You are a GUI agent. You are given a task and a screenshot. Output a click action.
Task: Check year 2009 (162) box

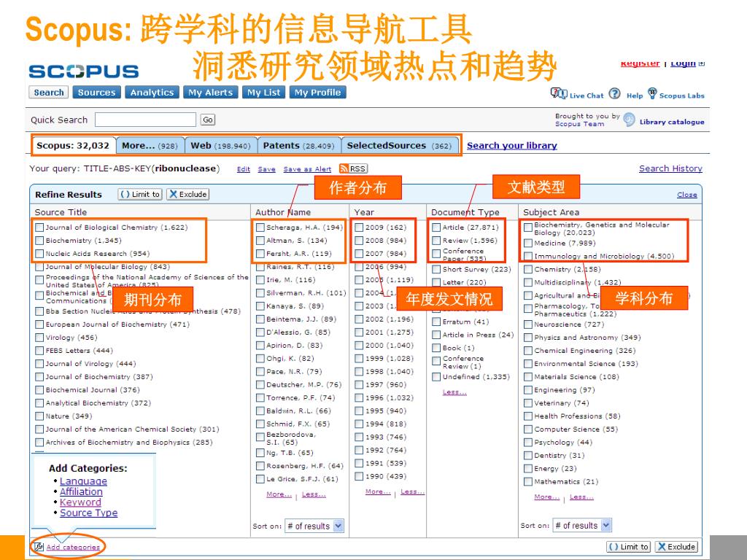[359, 227]
